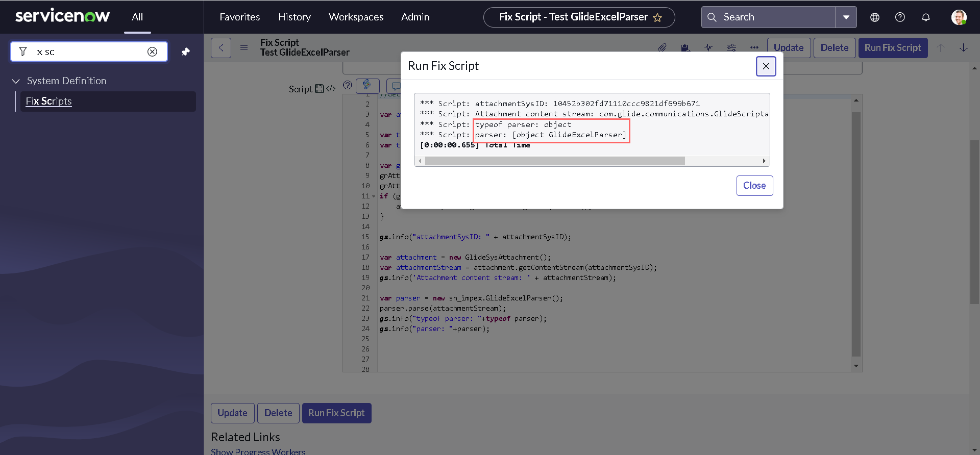Open the Workspaces menu
The width and height of the screenshot is (980, 455).
[356, 17]
